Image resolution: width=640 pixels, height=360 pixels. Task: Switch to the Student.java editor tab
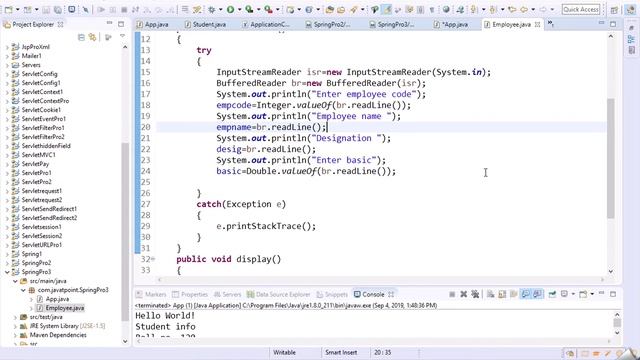point(205,24)
